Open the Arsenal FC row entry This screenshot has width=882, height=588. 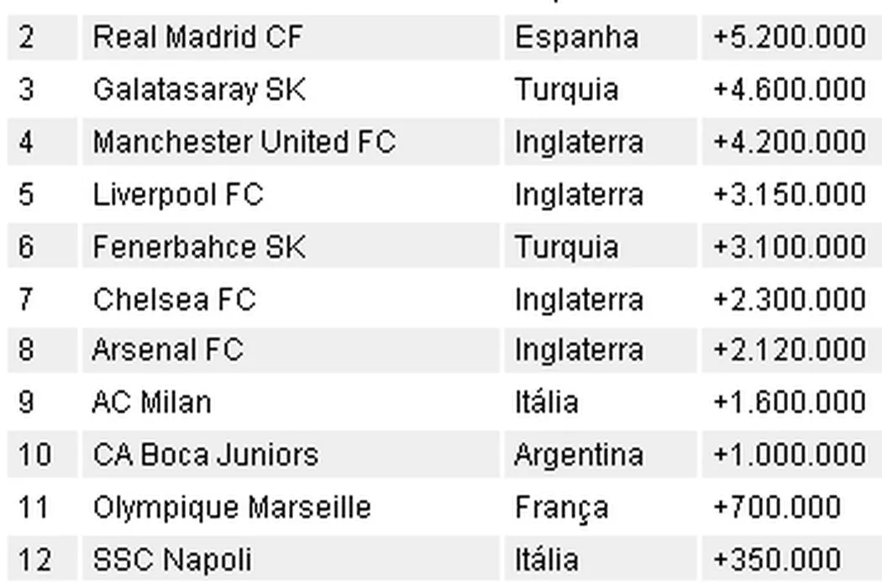[x=167, y=350]
